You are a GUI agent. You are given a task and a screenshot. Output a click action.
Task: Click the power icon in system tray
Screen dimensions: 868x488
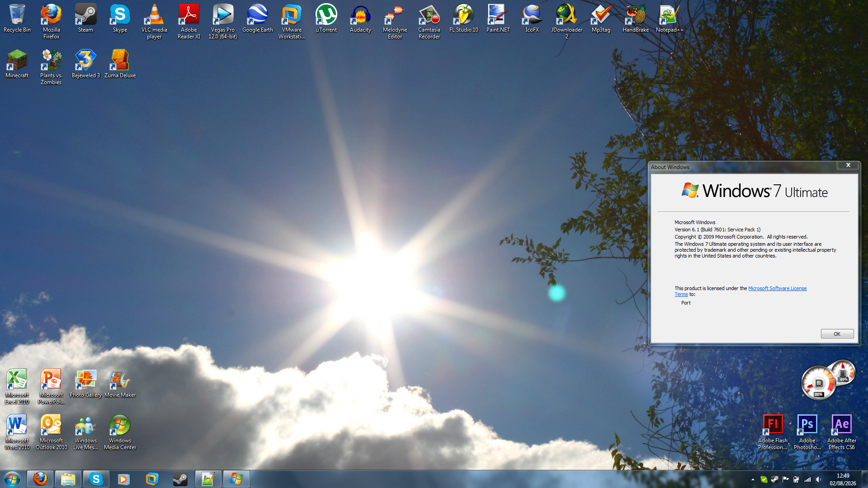(796, 479)
